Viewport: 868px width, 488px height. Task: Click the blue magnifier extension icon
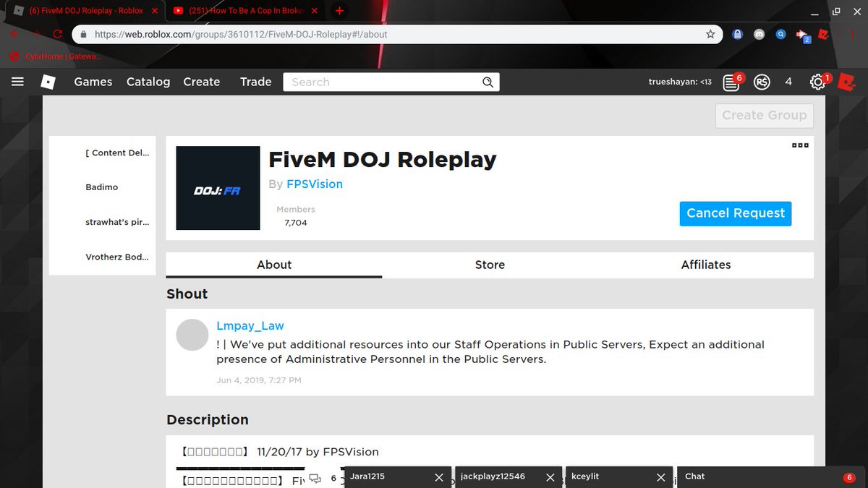pyautogui.click(x=780, y=34)
